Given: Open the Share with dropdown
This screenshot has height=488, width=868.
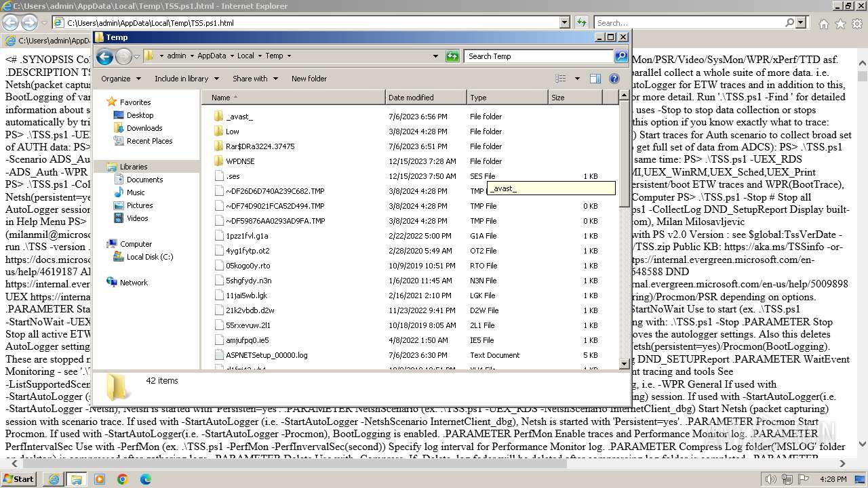Looking at the screenshot, I should 255,79.
